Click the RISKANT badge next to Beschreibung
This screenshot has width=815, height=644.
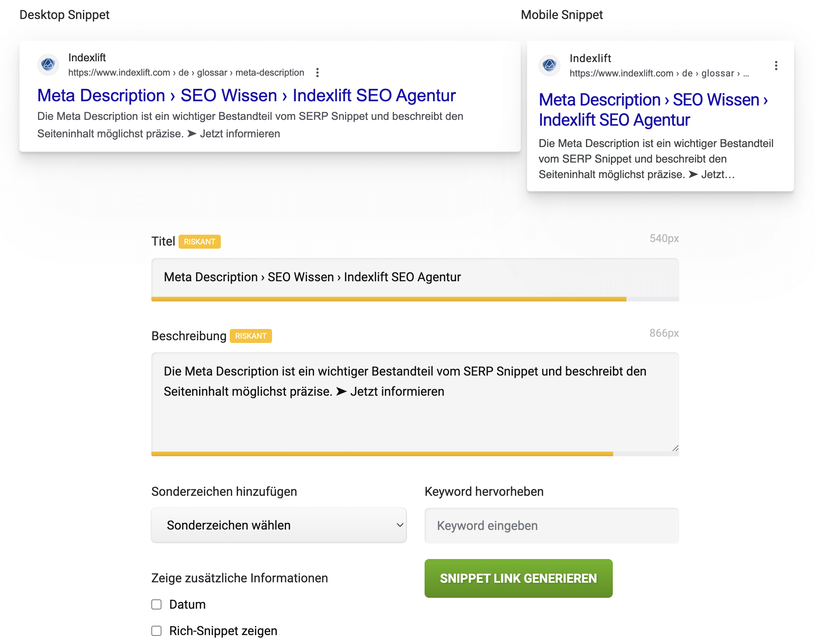click(251, 336)
